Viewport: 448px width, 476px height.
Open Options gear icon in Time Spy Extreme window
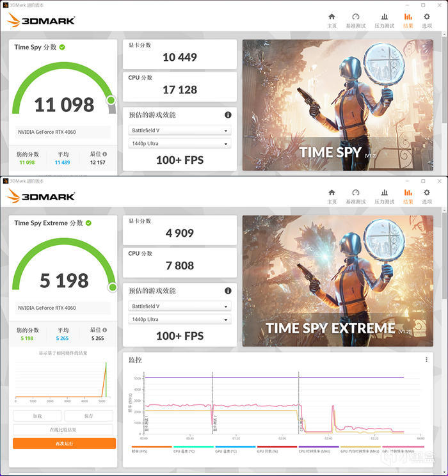click(x=427, y=196)
